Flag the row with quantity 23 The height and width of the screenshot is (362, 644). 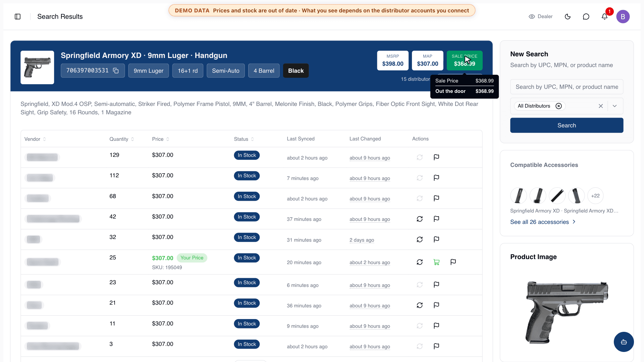436,285
